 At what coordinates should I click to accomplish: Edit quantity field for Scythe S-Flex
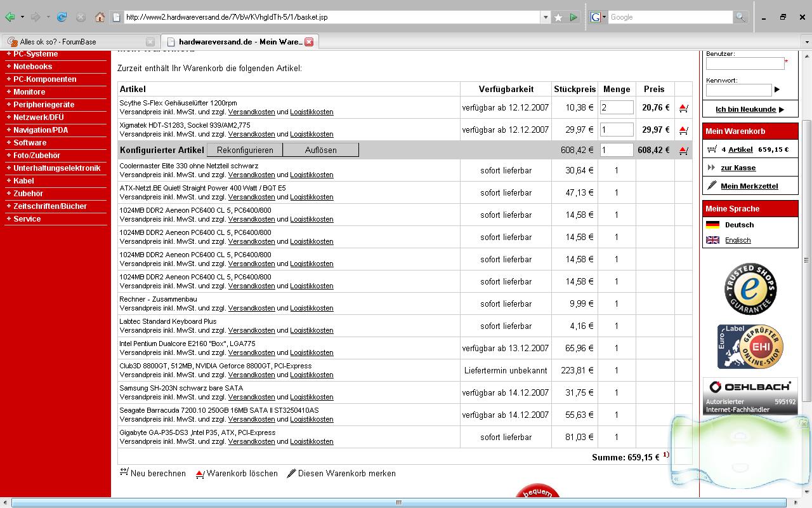pyautogui.click(x=617, y=107)
